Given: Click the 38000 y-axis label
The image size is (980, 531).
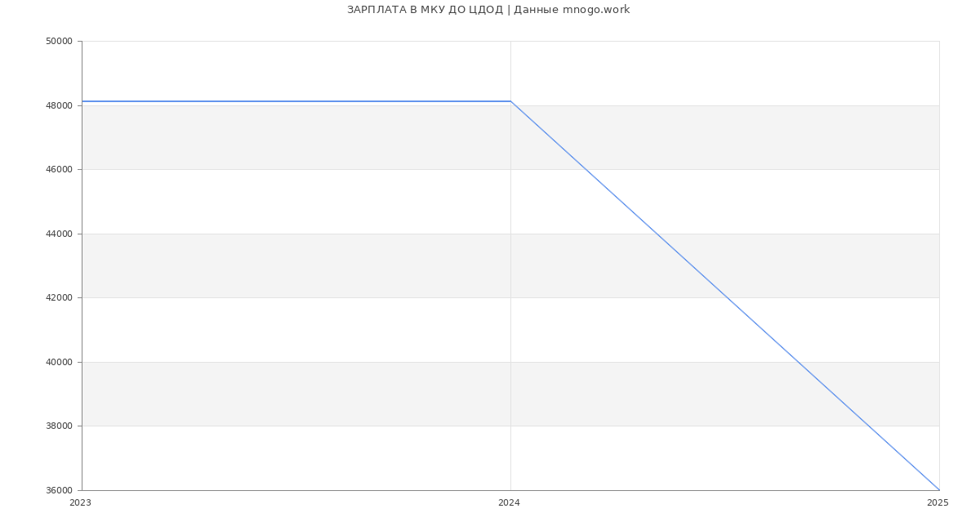Looking at the screenshot, I should pos(59,426).
